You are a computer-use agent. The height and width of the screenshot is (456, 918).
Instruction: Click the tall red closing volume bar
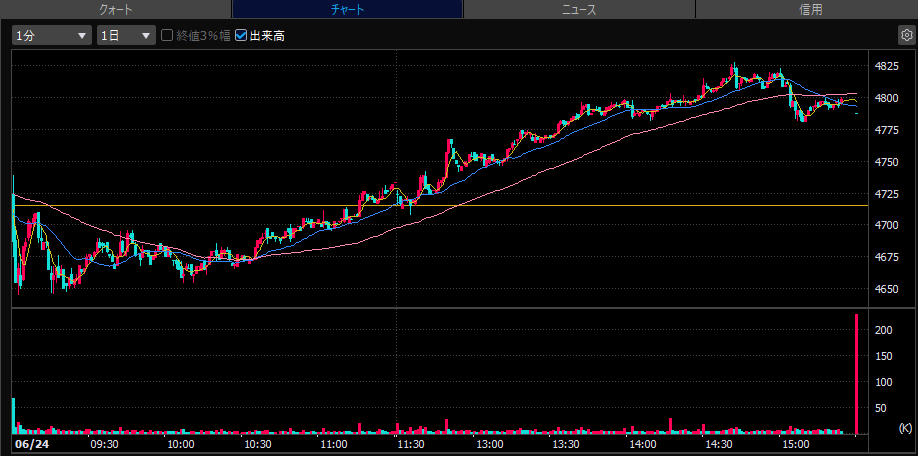click(857, 374)
